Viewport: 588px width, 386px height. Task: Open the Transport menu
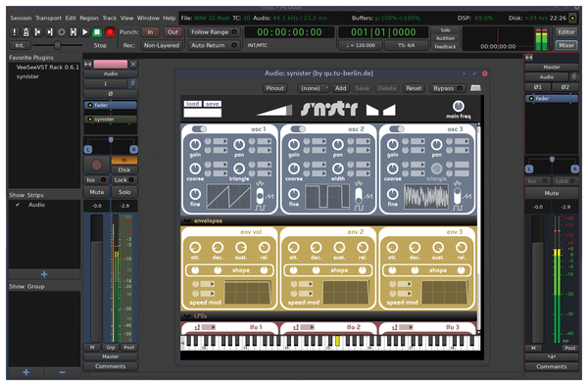(48, 18)
